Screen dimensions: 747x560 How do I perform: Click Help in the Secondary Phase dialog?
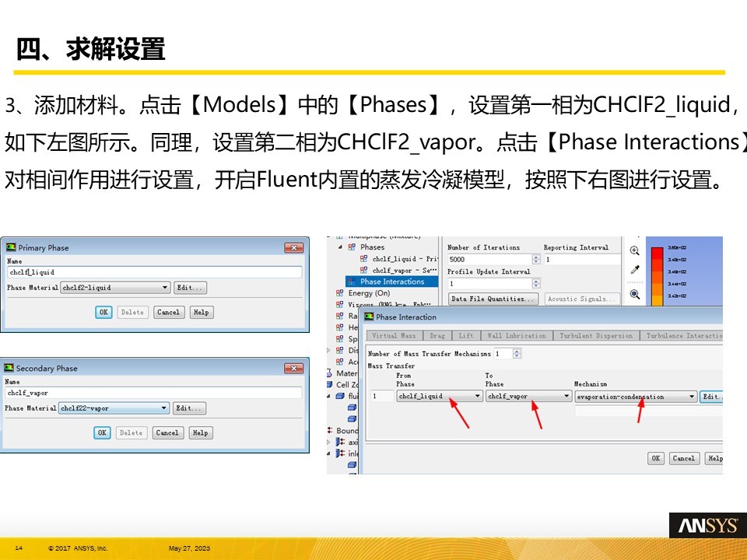[x=200, y=433]
